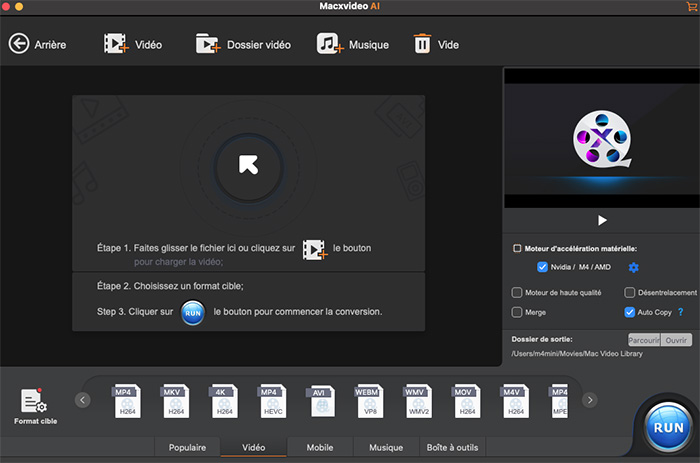Image resolution: width=700 pixels, height=463 pixels.
Task: Click the Arrière back arrow icon
Action: [x=19, y=44]
